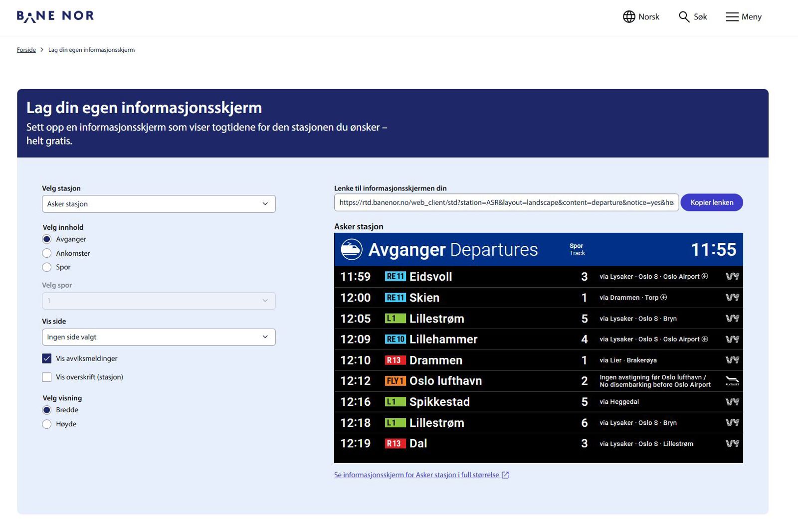Click the Bane NOR logo
Screen dimensions: 798x532
(x=55, y=16)
